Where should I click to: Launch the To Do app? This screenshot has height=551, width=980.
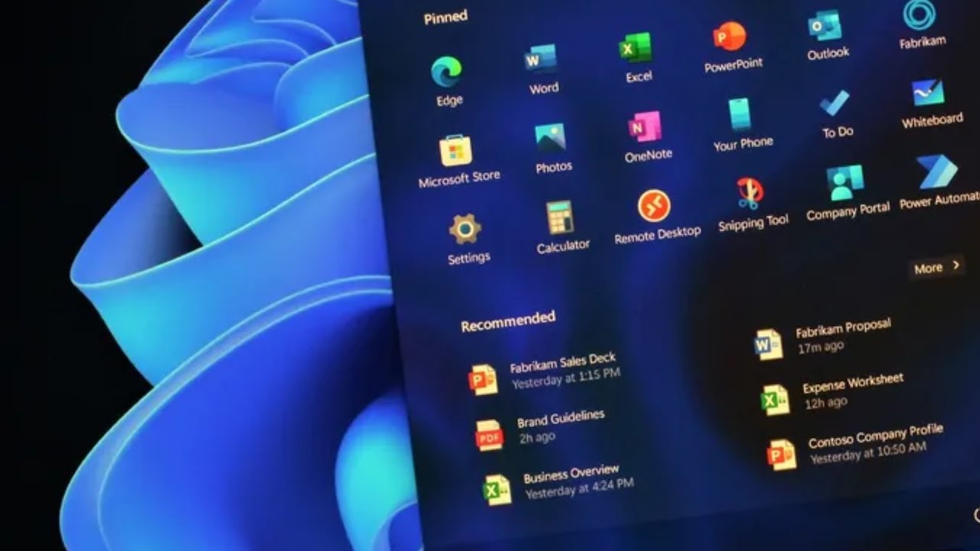(x=835, y=103)
